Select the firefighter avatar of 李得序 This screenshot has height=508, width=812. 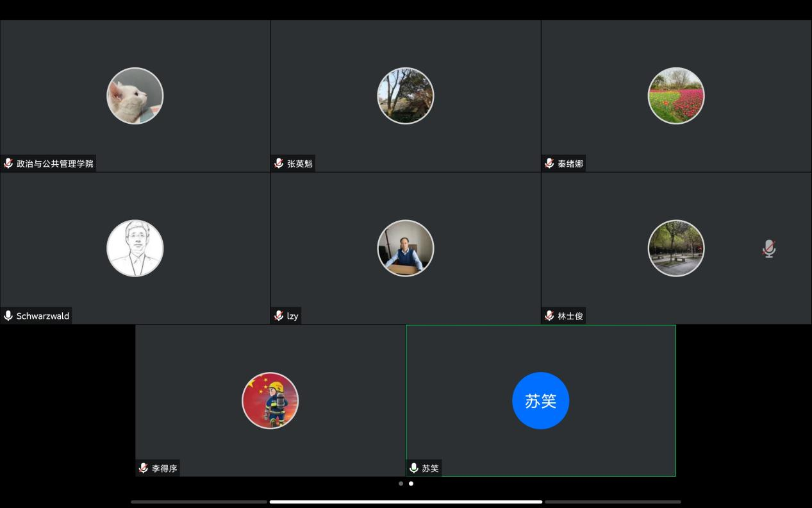[x=270, y=401]
